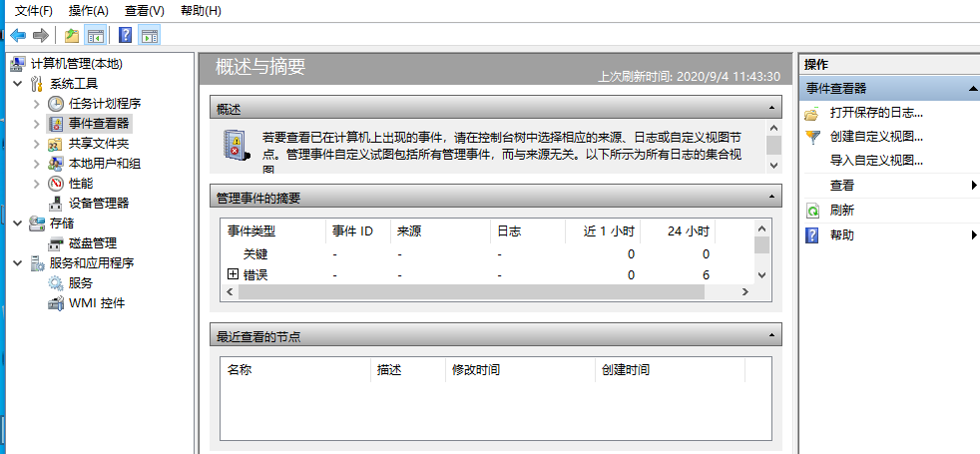This screenshot has height=454, width=980.
Task: Click the 事件 ID column header
Action: point(358,231)
